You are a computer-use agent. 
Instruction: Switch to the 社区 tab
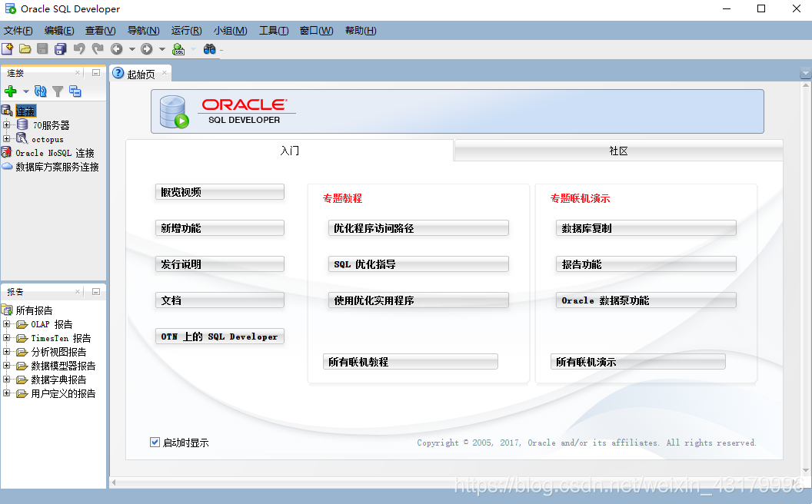click(617, 151)
